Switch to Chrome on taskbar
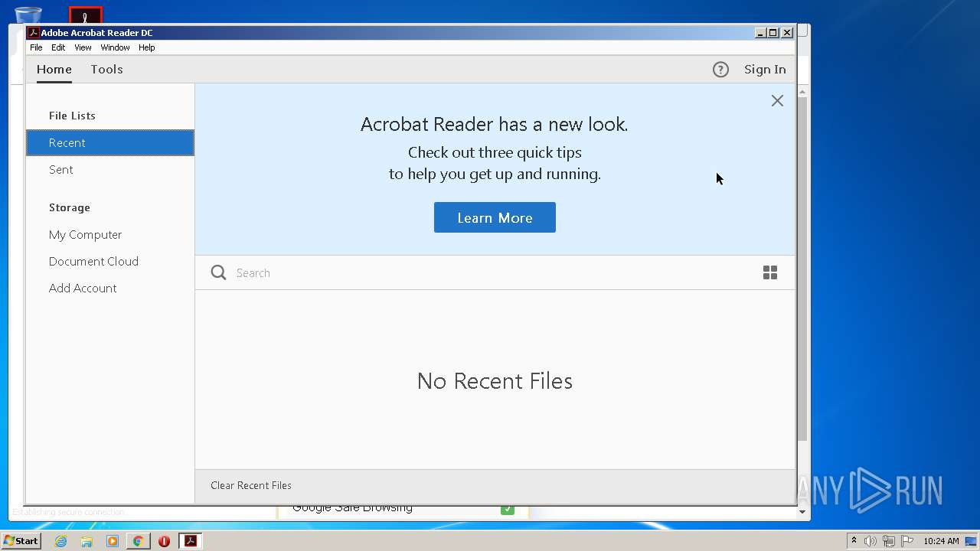Viewport: 980px width, 551px height. [138, 541]
